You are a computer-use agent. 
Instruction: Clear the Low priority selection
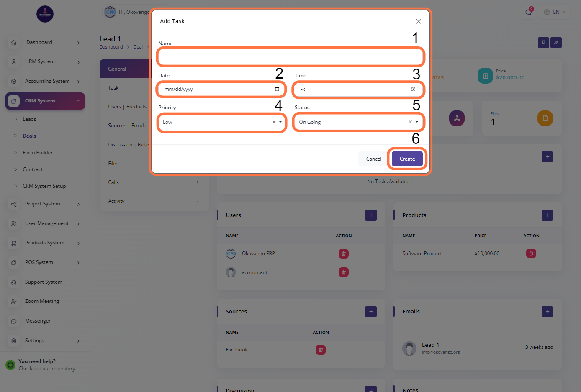[x=274, y=122]
